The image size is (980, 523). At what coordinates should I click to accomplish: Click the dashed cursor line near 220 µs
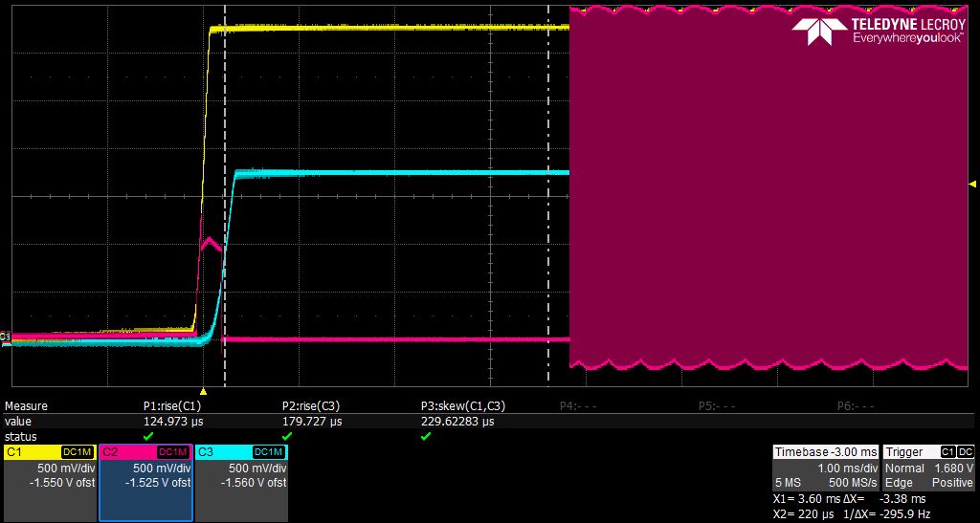224,195
